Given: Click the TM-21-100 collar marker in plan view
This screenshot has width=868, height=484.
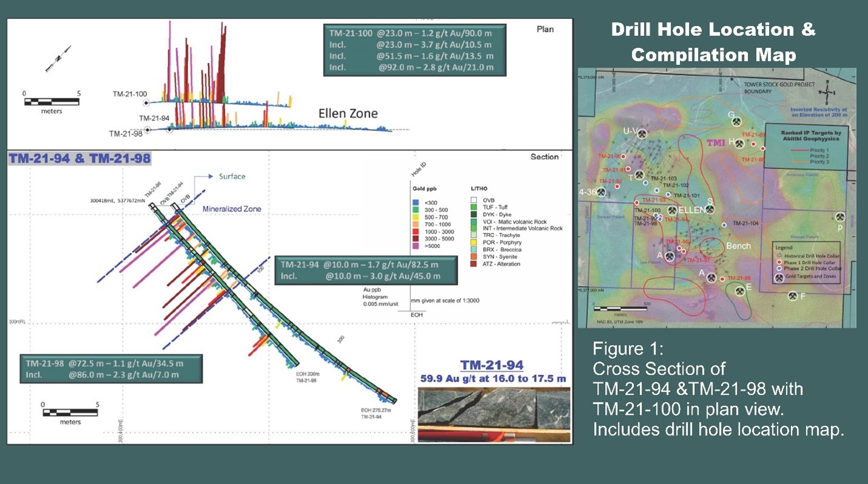Looking at the screenshot, I should [x=144, y=104].
